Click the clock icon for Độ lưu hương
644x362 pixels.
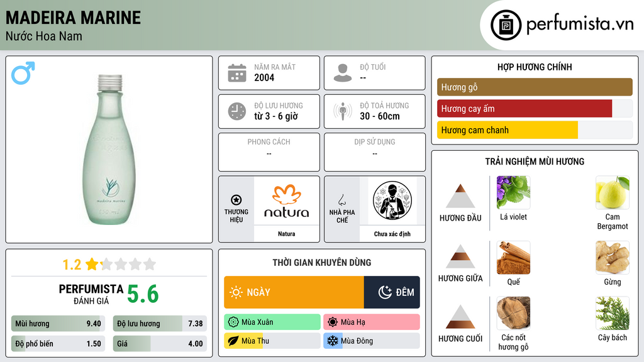(237, 111)
